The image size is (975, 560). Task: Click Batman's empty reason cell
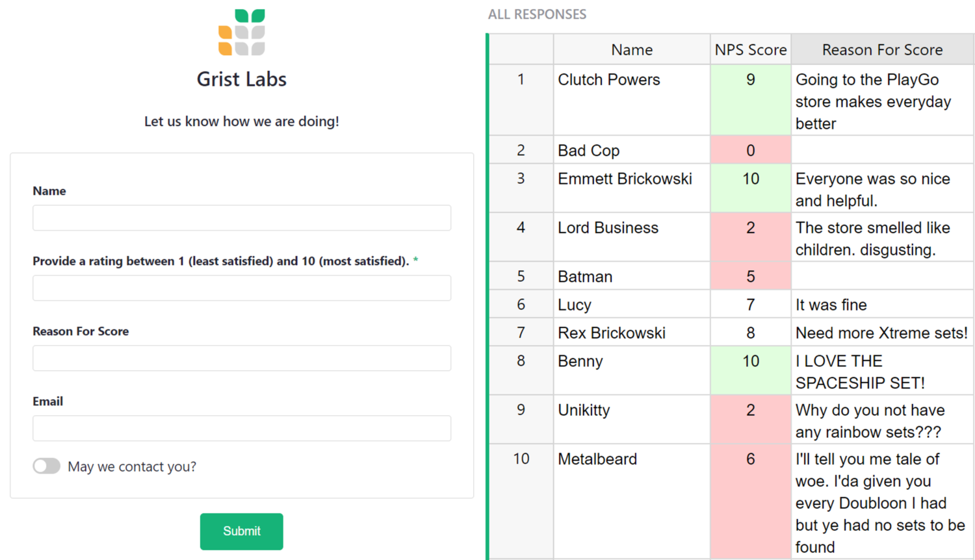(881, 276)
